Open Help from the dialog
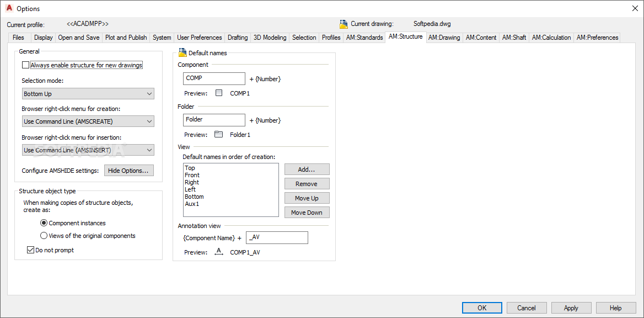This screenshot has width=644, height=318. tap(616, 308)
